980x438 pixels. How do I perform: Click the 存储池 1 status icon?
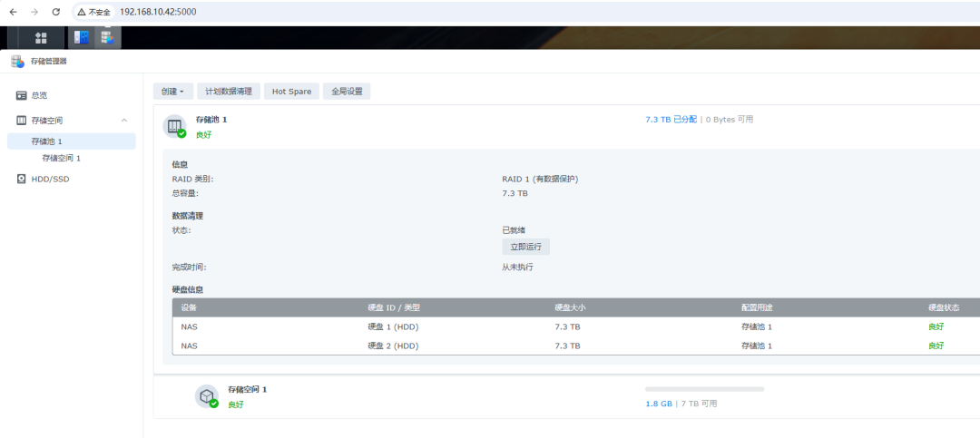click(x=174, y=126)
